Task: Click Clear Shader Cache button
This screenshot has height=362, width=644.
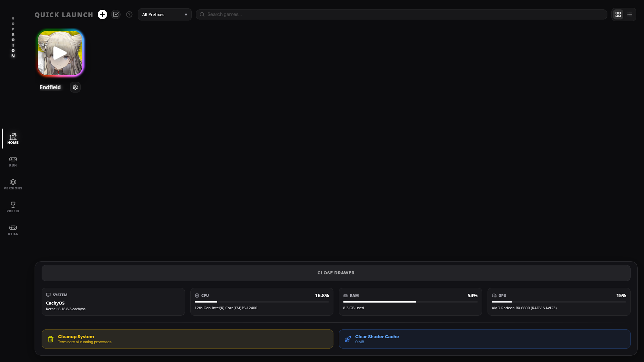Action: 485,339
